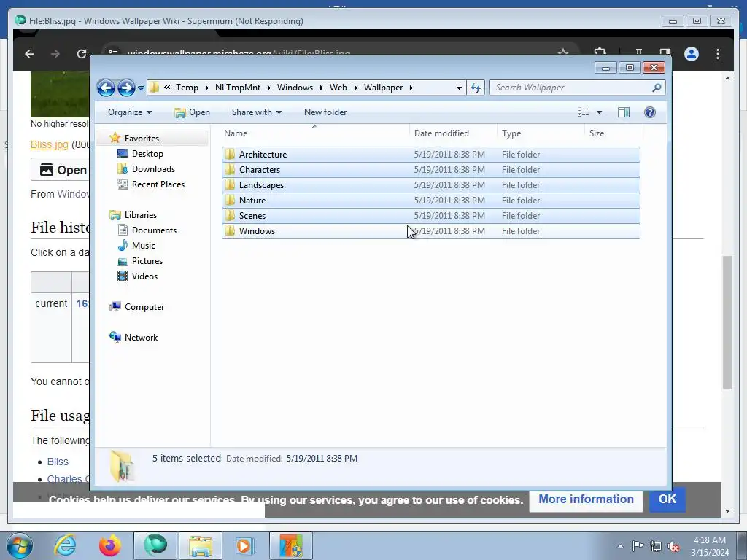The image size is (747, 560).
Task: Click Computer in the navigation pane
Action: click(x=144, y=307)
